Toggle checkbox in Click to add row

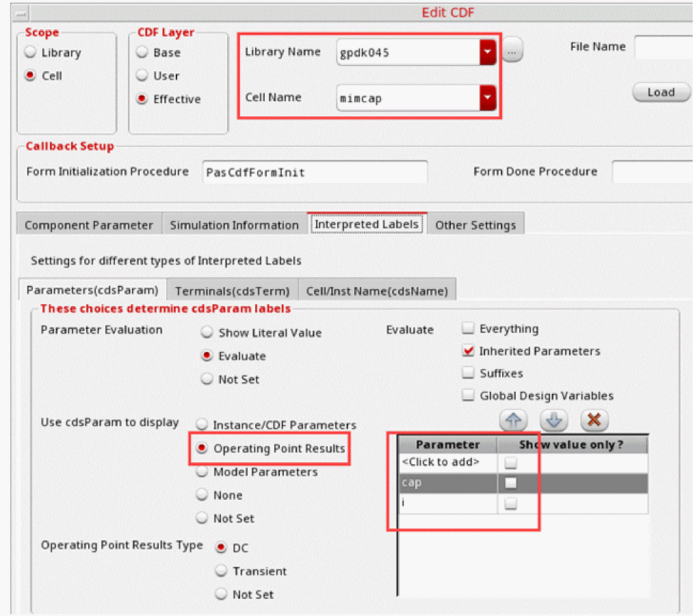coord(511,463)
